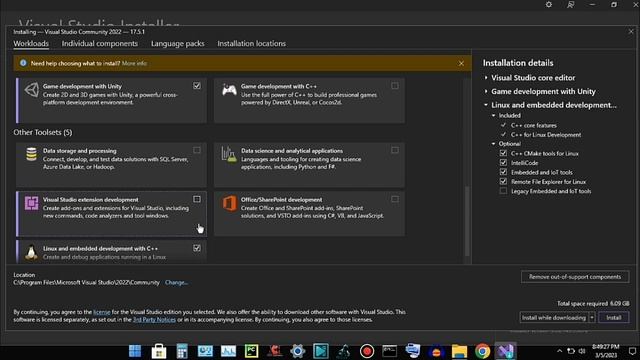This screenshot has width=640, height=360.
Task: Uncheck Linux and embedded development with C++
Action: pyautogui.click(x=197, y=248)
